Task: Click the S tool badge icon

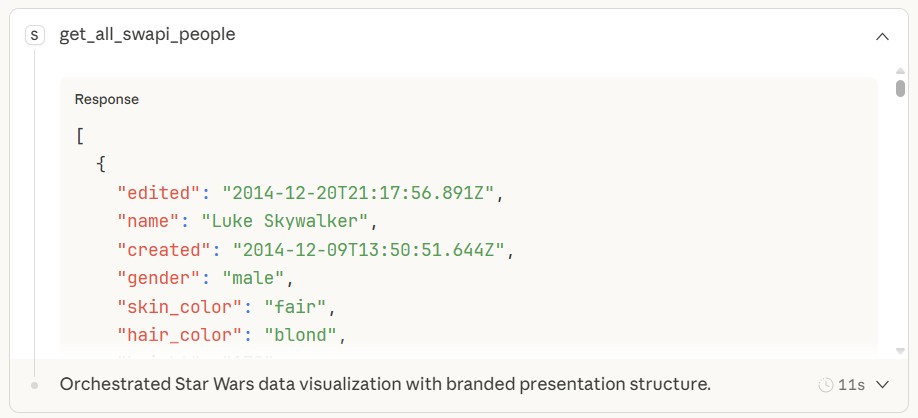Action: (35, 35)
